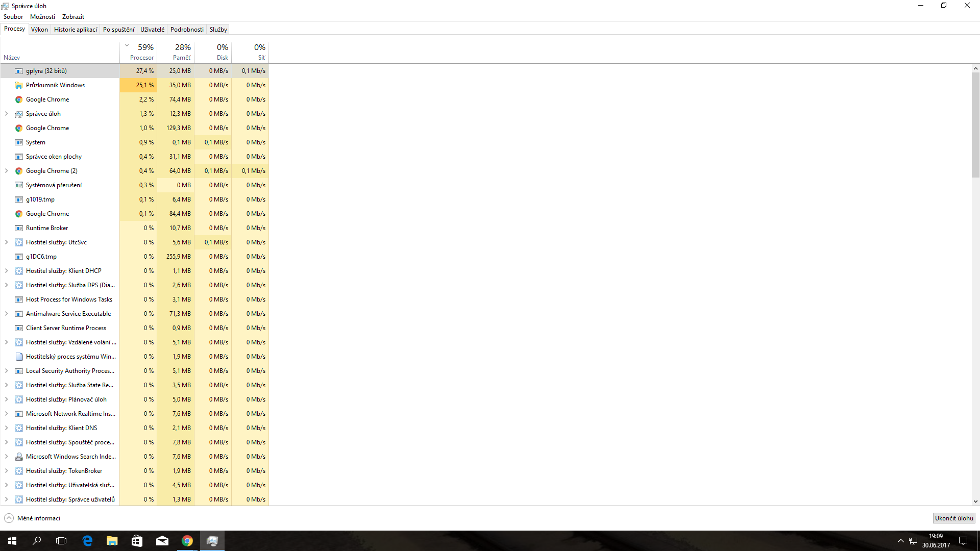The image size is (980, 551).
Task: Open Microsoft Edge from the taskbar
Action: [x=87, y=541]
